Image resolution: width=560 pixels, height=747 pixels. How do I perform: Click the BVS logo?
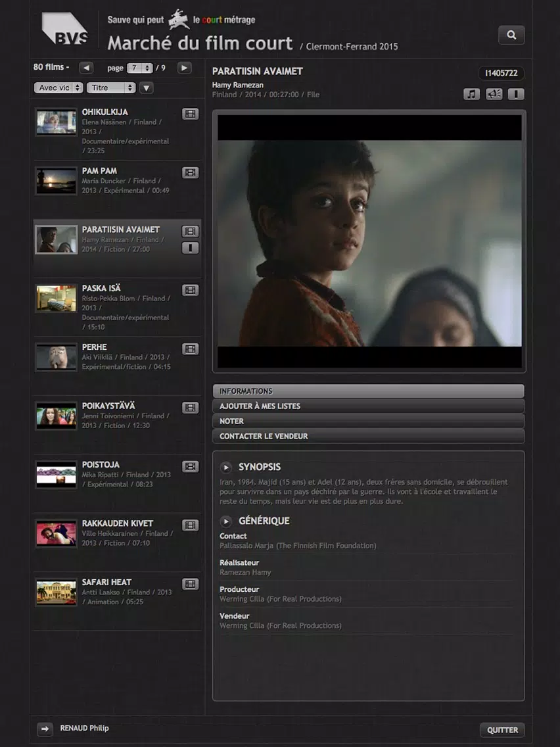(x=65, y=28)
